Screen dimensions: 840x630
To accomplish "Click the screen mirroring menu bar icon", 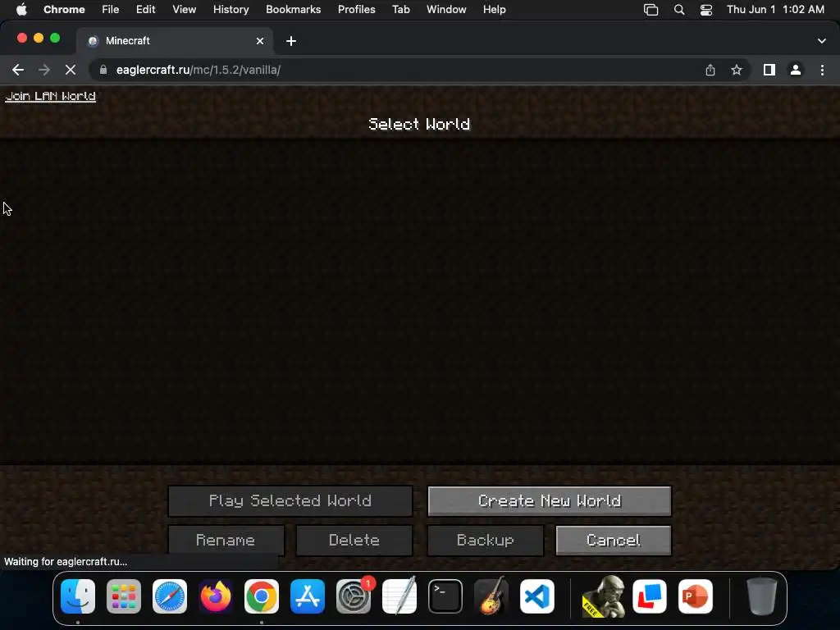I will [651, 10].
